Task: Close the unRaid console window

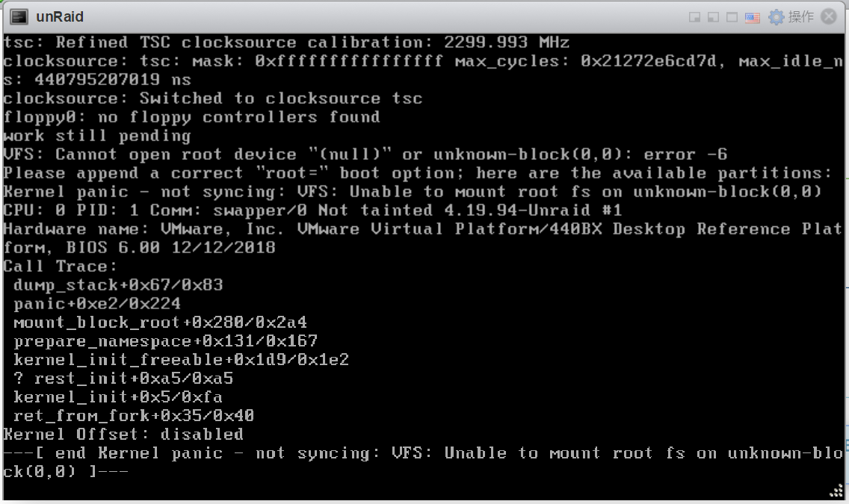Action: pyautogui.click(x=828, y=16)
